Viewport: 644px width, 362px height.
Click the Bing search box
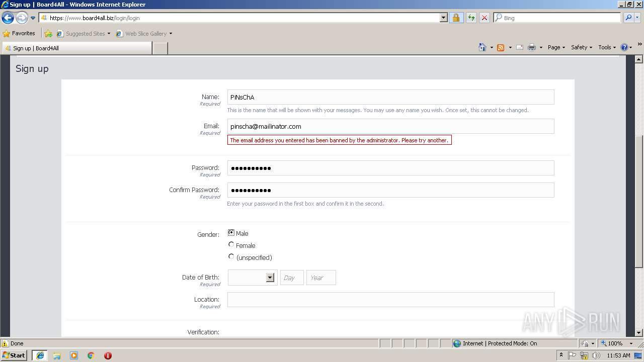coord(557,18)
